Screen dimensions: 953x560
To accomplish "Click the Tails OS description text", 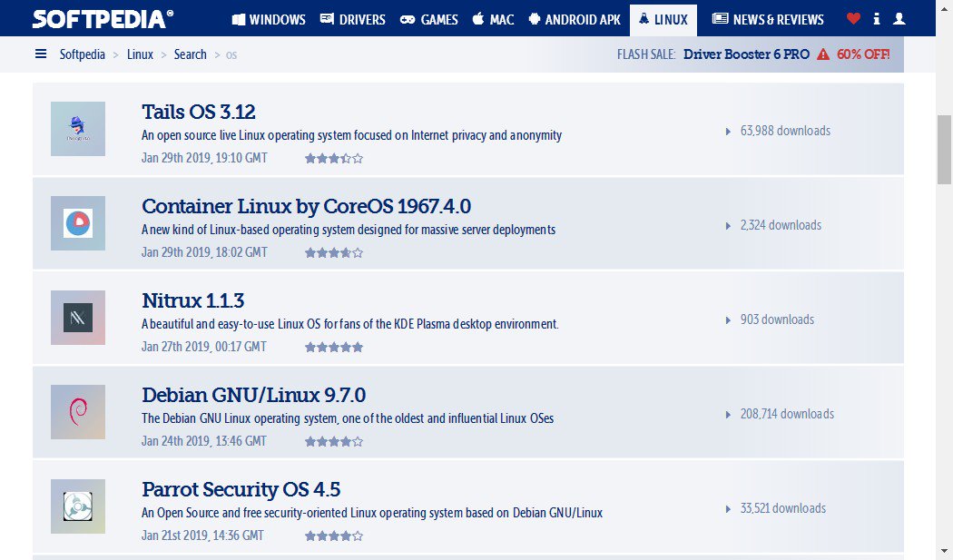I will [351, 135].
